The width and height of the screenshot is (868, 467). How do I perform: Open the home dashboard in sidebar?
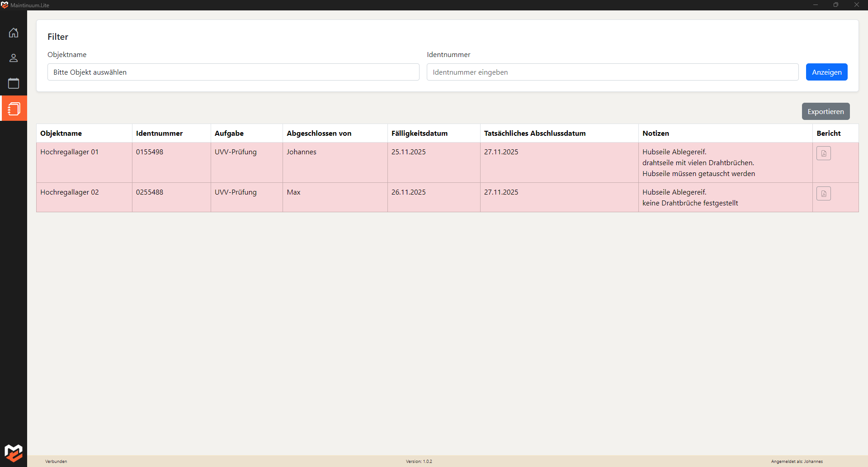14,33
